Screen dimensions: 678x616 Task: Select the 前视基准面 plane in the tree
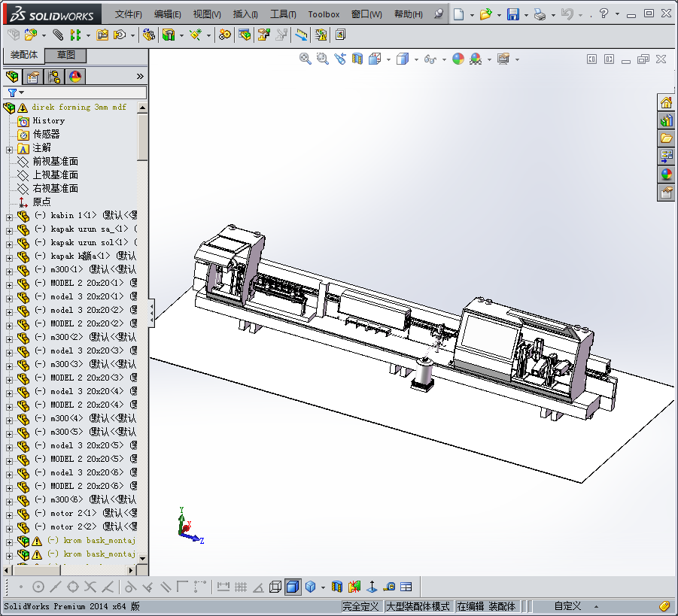point(55,162)
